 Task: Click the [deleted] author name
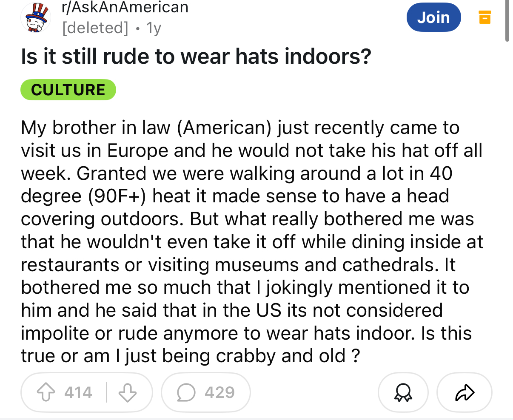[95, 28]
